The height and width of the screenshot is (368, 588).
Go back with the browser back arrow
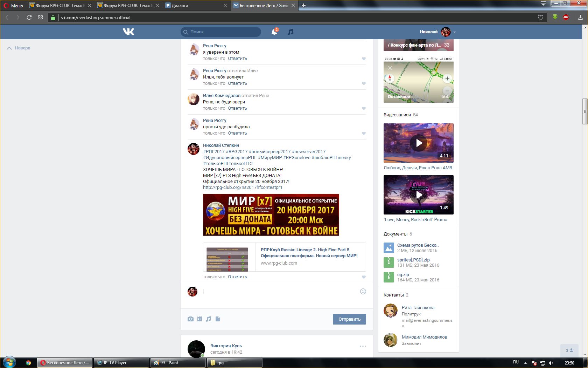[x=7, y=18]
